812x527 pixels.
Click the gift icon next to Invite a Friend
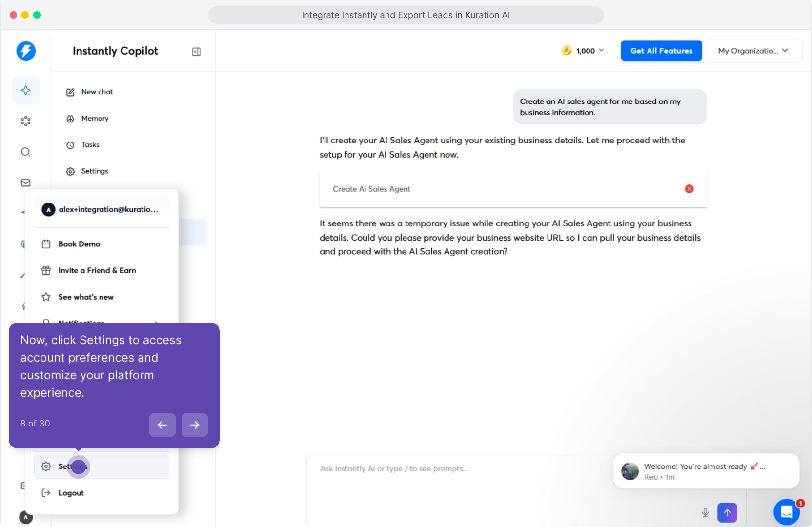46,270
